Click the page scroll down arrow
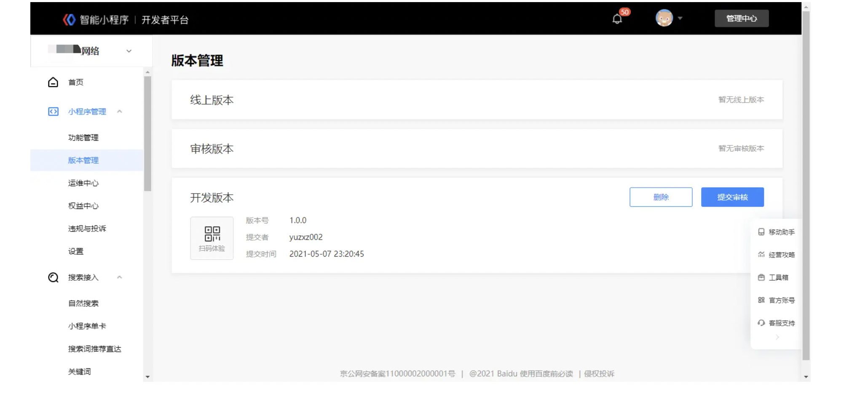The image size is (868, 397). click(x=806, y=377)
